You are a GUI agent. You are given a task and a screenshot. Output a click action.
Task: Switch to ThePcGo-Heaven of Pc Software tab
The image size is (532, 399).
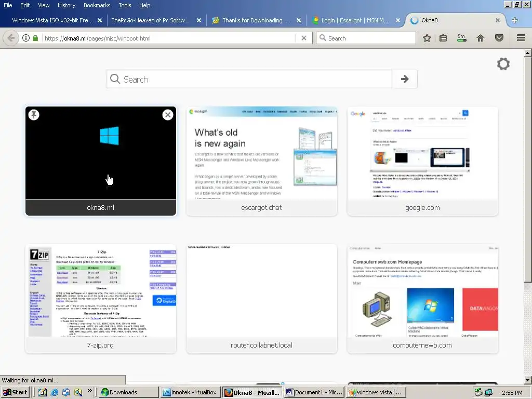pyautogui.click(x=150, y=20)
